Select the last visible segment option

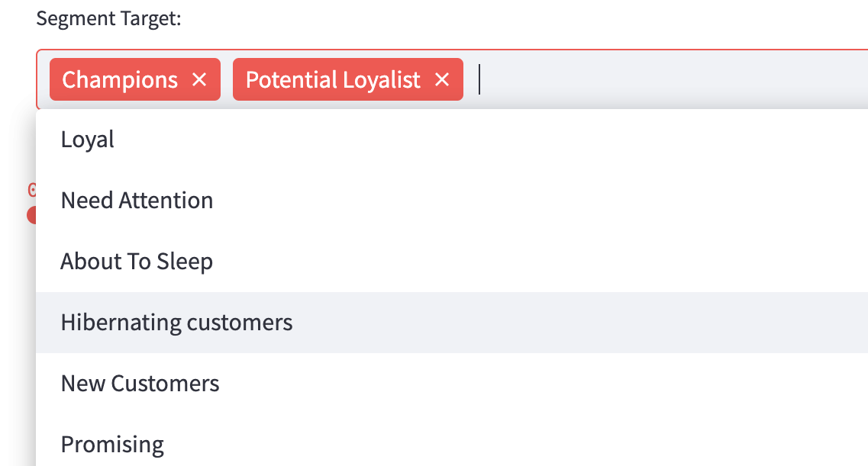[x=112, y=444]
